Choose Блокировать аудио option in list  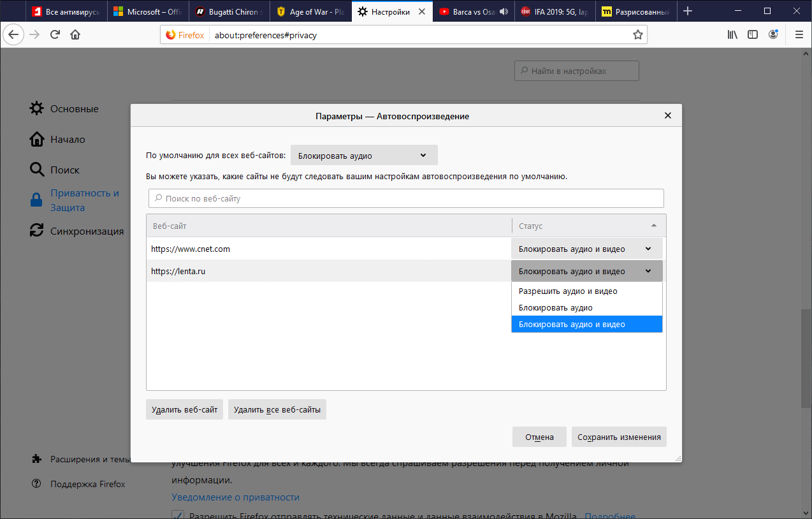click(x=587, y=308)
